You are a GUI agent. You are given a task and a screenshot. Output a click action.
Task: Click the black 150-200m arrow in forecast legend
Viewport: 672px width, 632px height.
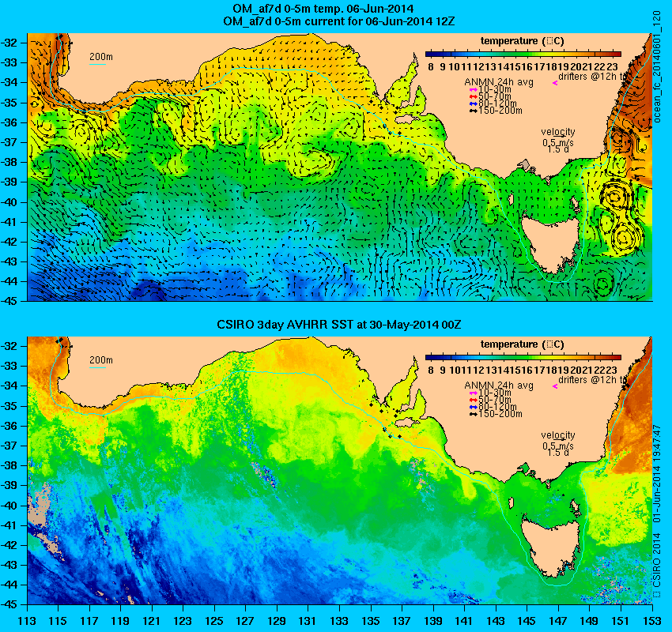tap(473, 111)
